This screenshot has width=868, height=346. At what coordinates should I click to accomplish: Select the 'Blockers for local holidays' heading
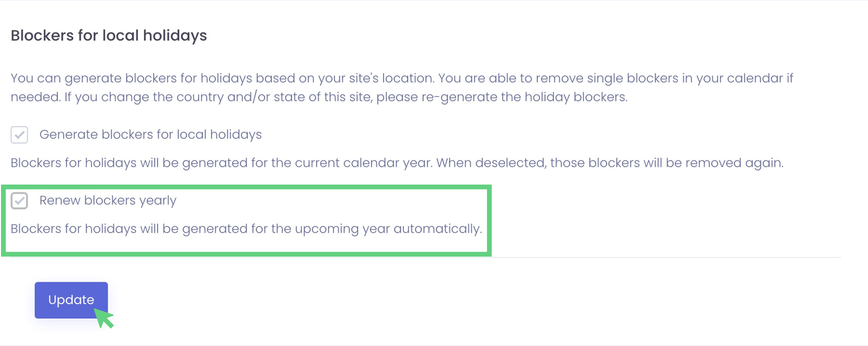pos(109,35)
